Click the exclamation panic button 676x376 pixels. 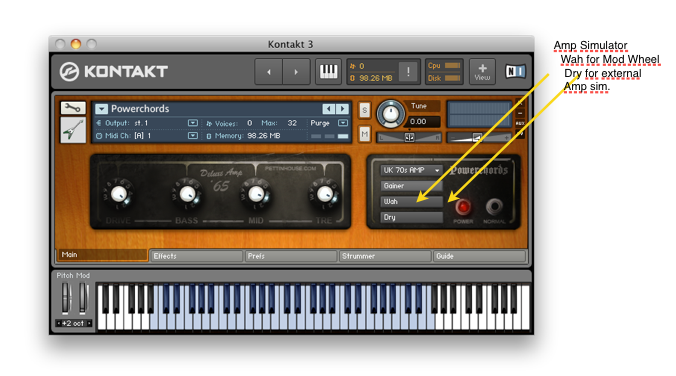[408, 72]
